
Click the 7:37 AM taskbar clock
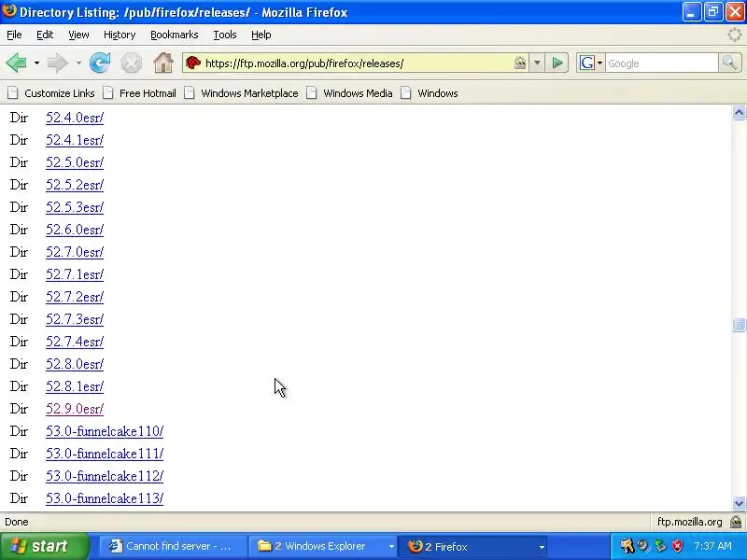point(712,546)
